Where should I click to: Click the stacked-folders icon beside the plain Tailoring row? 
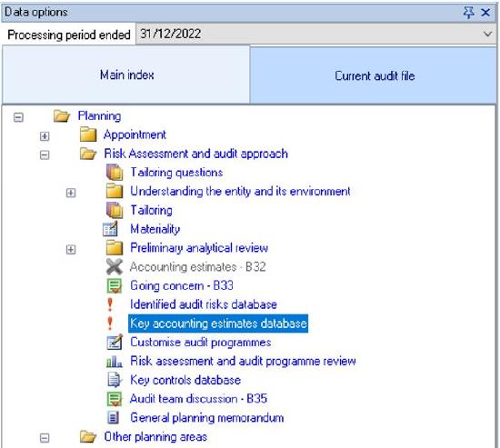click(x=115, y=210)
